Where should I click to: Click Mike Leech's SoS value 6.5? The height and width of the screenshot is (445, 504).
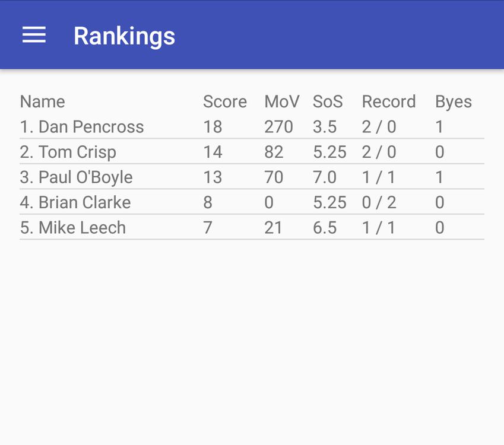pyautogui.click(x=325, y=228)
